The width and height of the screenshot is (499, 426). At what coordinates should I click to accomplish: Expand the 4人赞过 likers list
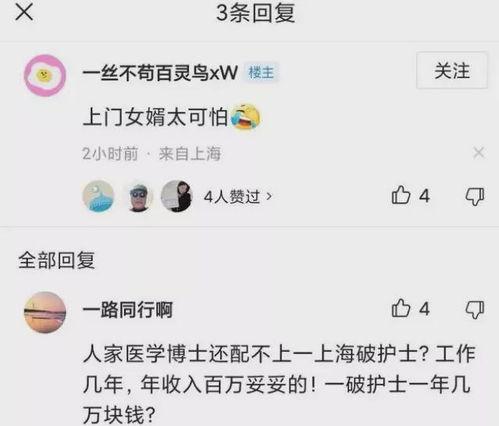(238, 196)
